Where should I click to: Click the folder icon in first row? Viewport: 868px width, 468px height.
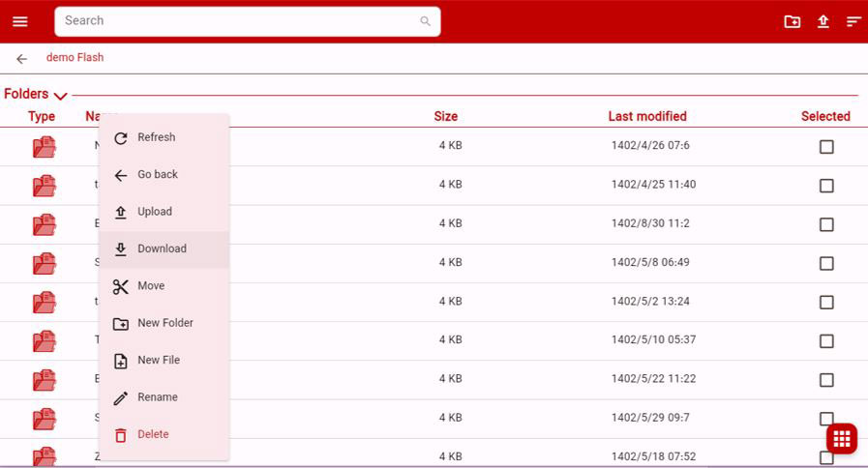44,147
